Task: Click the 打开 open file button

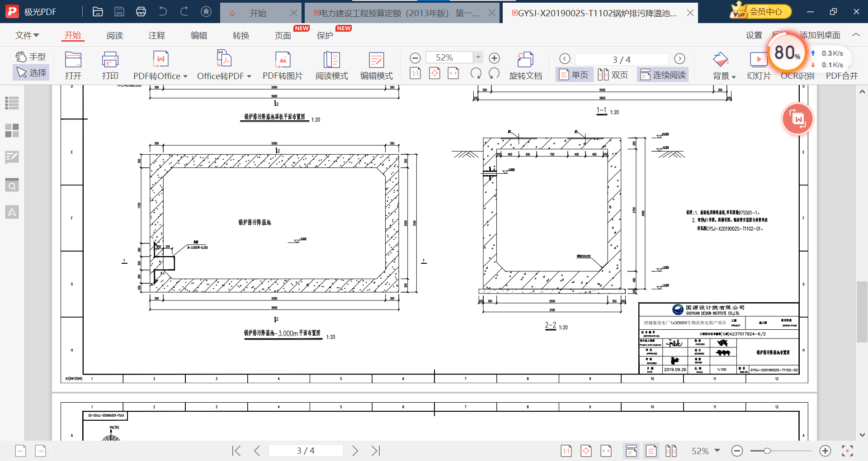Action: click(x=73, y=66)
